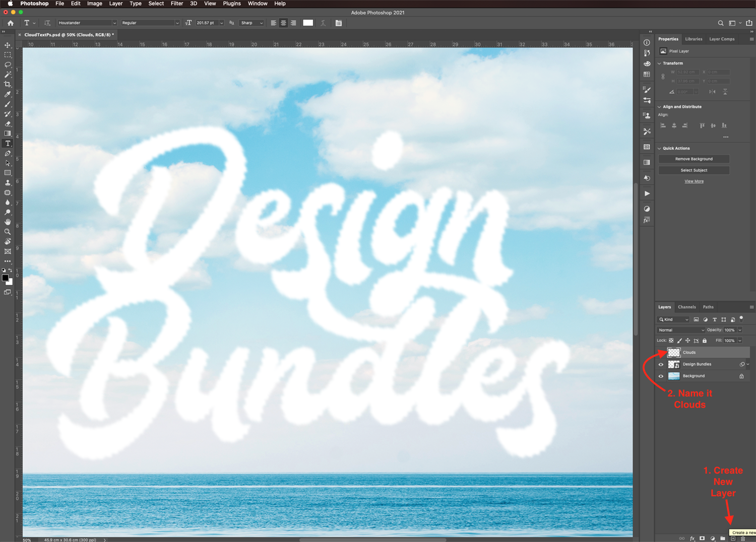Toggle lock image pixels brush icon
The width and height of the screenshot is (756, 542).
point(679,341)
